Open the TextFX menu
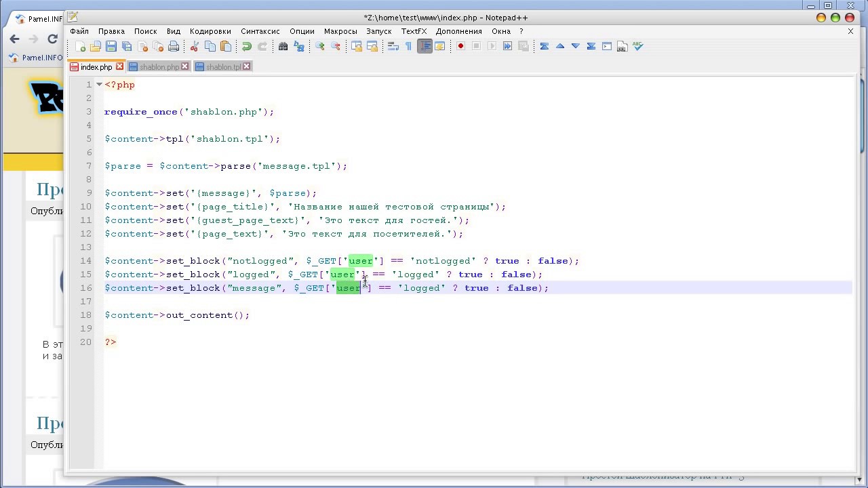868x488 pixels. pyautogui.click(x=414, y=31)
